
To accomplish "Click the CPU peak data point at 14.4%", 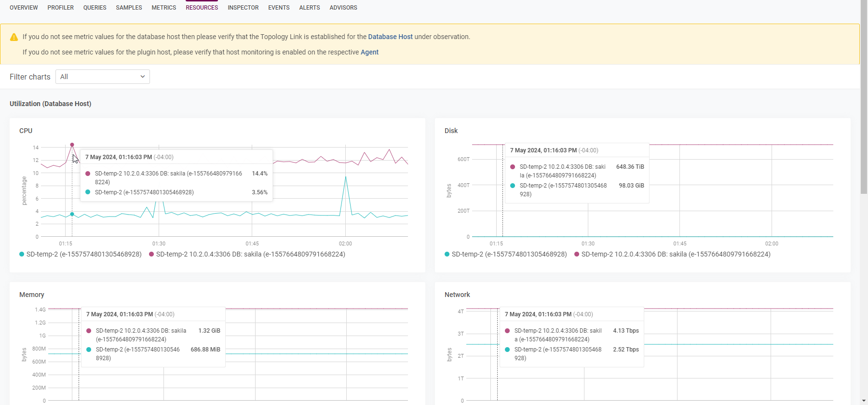I will pyautogui.click(x=72, y=145).
